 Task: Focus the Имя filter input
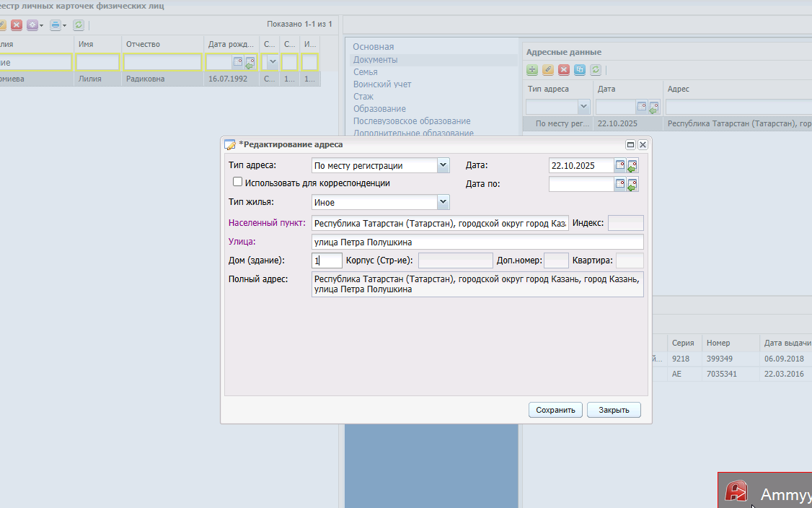point(97,62)
